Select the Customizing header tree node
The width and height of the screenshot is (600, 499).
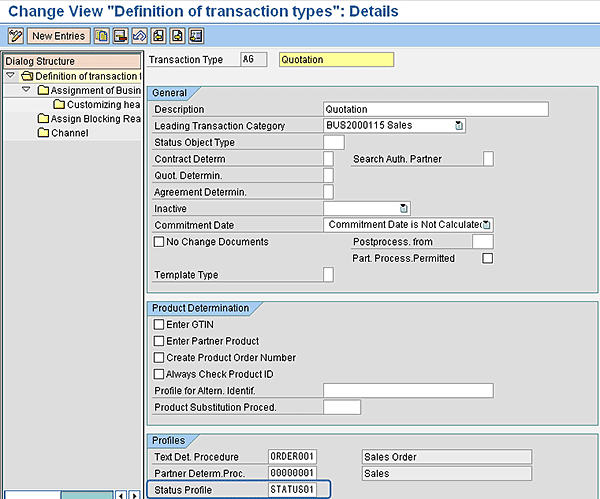pos(100,105)
